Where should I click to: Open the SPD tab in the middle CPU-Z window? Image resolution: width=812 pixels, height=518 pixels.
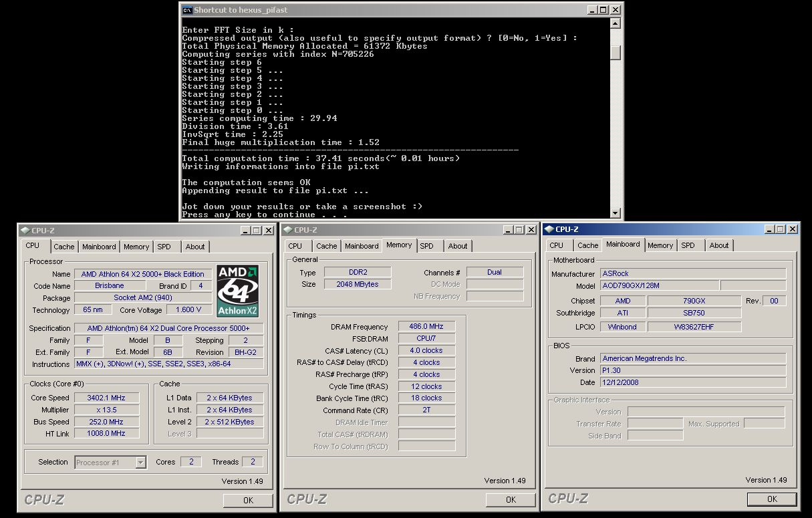pyautogui.click(x=427, y=246)
